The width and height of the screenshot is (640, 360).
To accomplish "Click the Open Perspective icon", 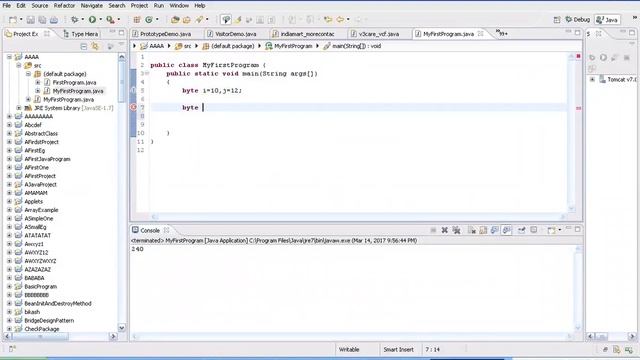I will (557, 20).
